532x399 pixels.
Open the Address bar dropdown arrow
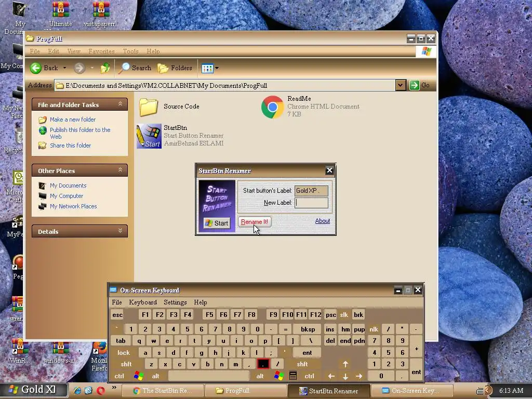[401, 85]
